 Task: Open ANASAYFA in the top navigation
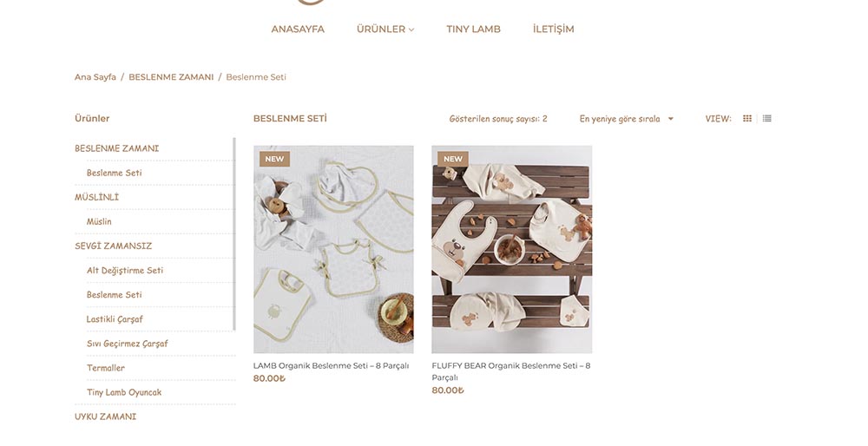298,30
